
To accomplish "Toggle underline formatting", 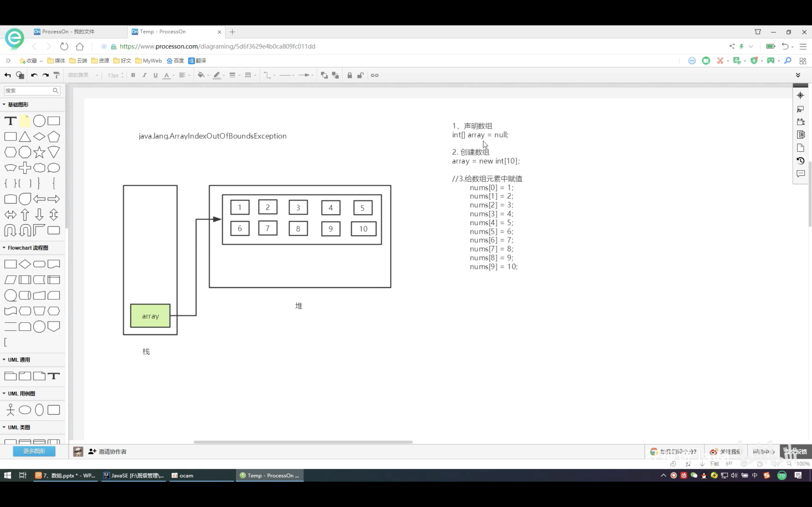I will point(155,75).
